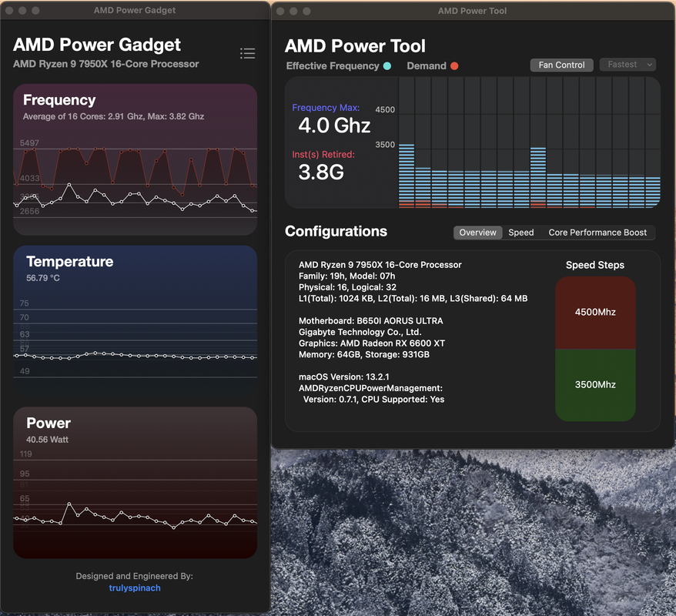Image resolution: width=676 pixels, height=616 pixels.
Task: Click the Frequency graph card
Action: (135, 159)
